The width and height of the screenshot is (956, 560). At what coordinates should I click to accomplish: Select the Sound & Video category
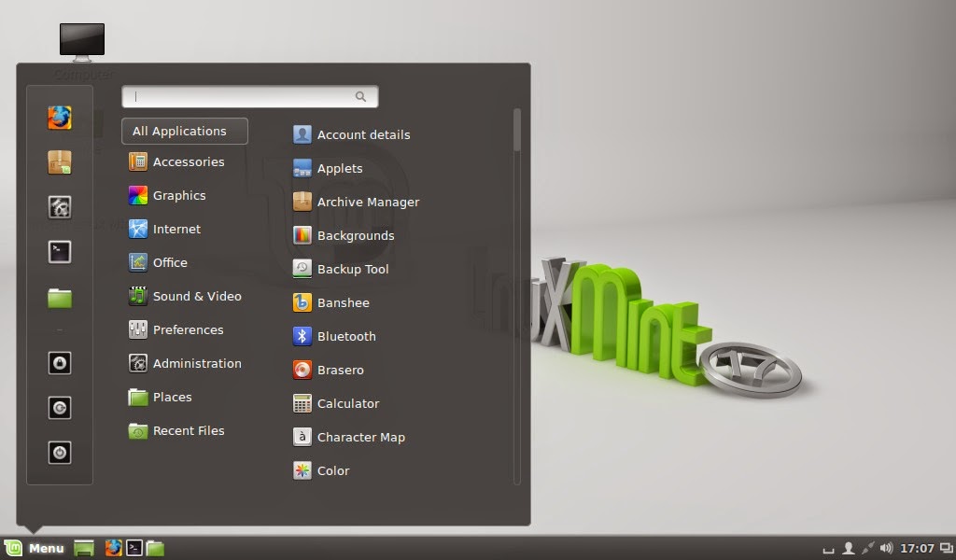(x=185, y=296)
